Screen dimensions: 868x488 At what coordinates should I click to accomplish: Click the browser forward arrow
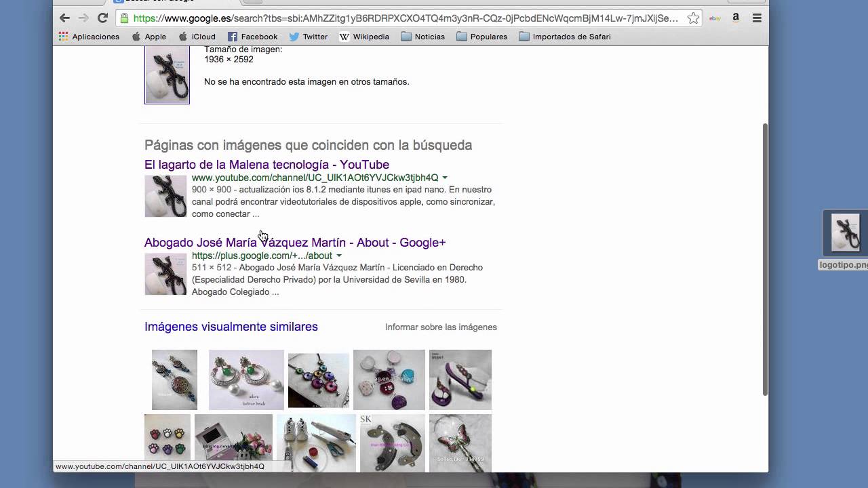click(83, 18)
